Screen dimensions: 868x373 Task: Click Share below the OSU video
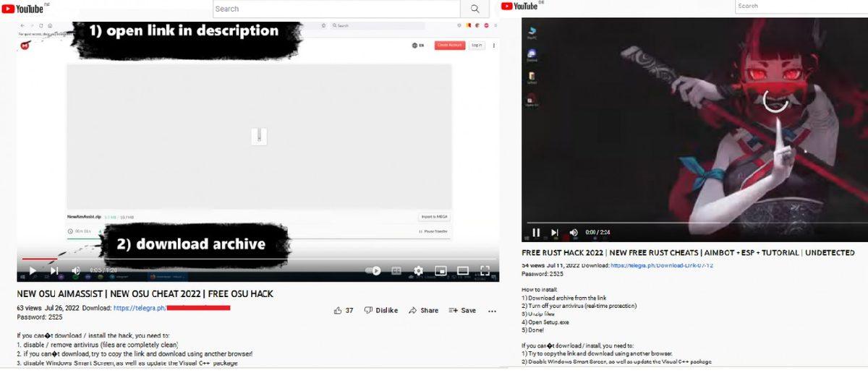(x=423, y=310)
